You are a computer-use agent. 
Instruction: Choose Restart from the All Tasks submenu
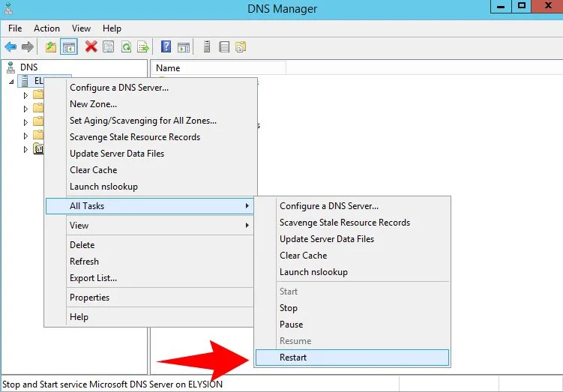coord(293,358)
